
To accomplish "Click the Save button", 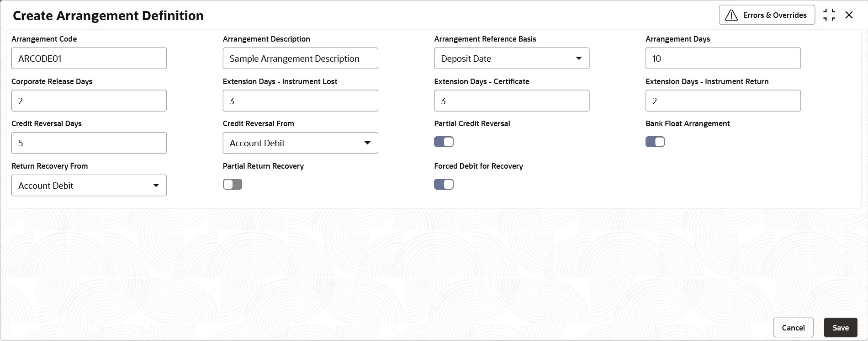I will [x=840, y=328].
